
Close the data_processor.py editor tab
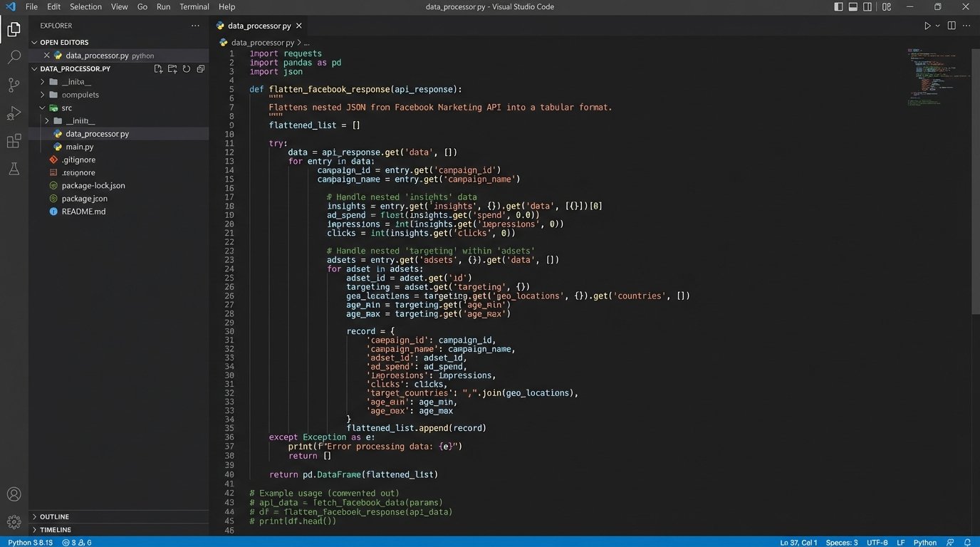299,26
